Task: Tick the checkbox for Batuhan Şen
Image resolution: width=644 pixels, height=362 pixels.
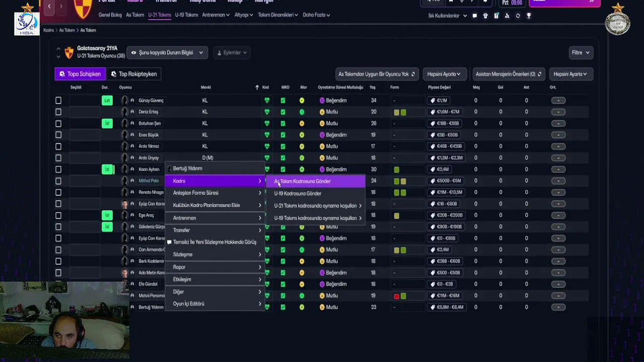Action: pos(58,124)
